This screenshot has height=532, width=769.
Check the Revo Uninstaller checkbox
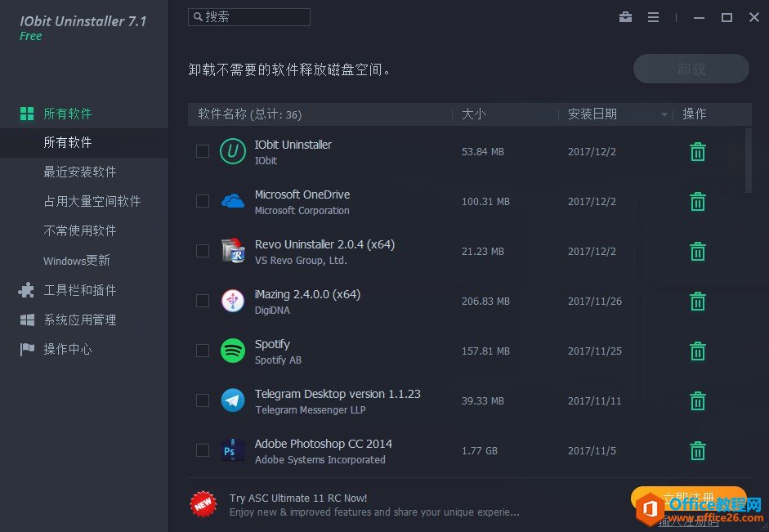tap(203, 251)
